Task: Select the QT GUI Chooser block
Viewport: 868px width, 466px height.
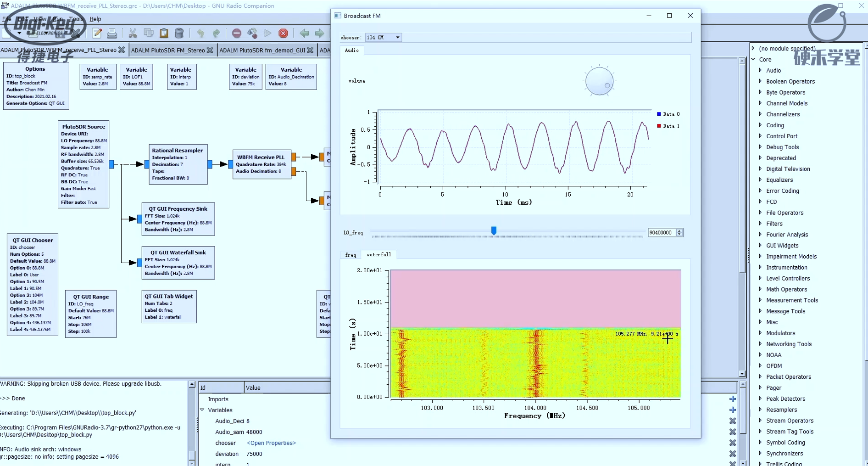Action: coord(33,285)
